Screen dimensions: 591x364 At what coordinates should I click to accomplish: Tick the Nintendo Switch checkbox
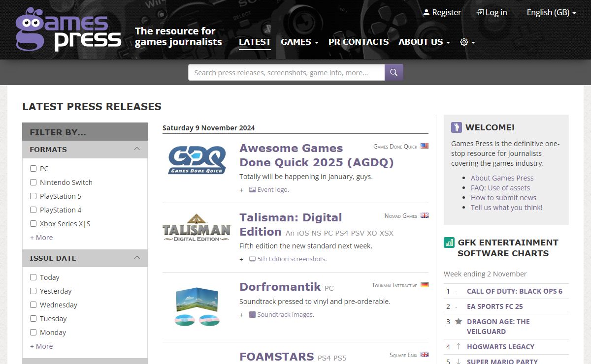[33, 182]
